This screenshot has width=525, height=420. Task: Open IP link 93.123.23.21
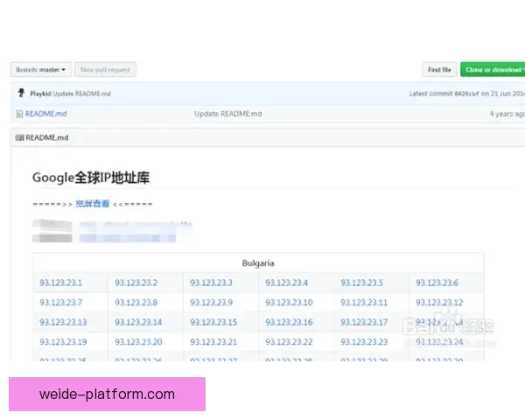tap(213, 342)
